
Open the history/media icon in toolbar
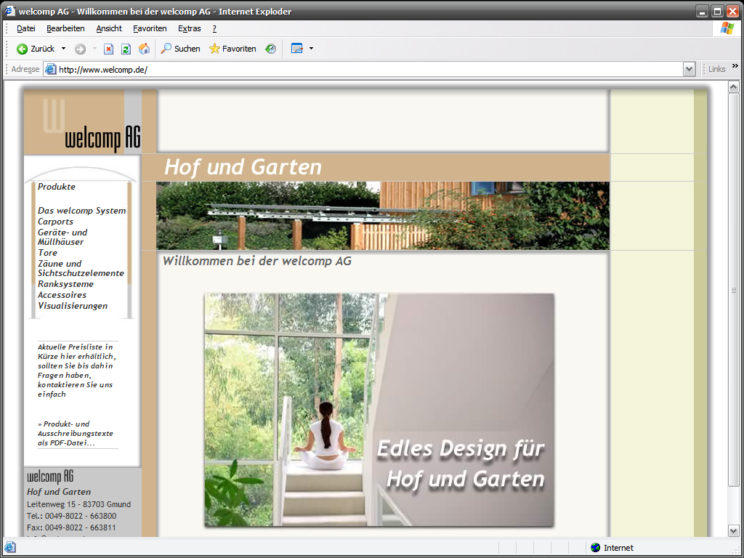[x=270, y=48]
